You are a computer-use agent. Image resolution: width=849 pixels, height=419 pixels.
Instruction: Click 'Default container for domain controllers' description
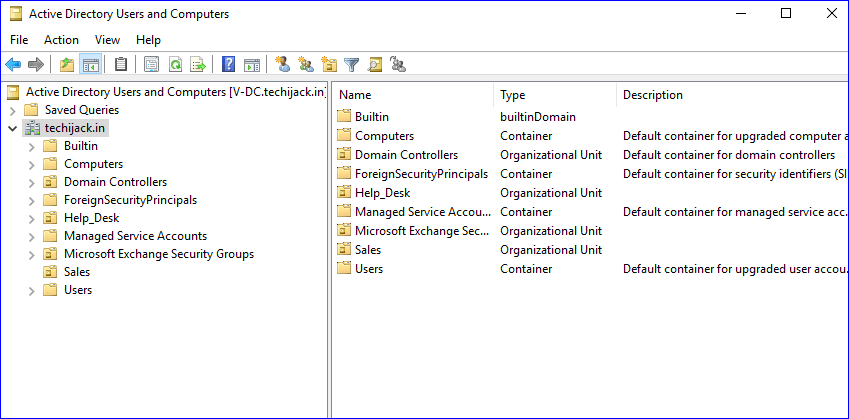(x=729, y=155)
